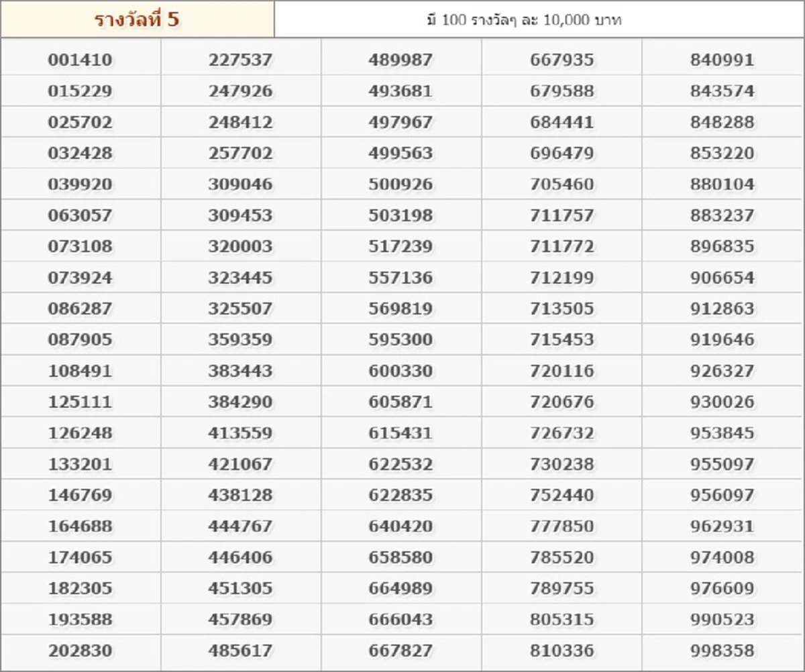Screen dimensions: 805x672
Task: Select lottery number 667827
Action: click(400, 650)
